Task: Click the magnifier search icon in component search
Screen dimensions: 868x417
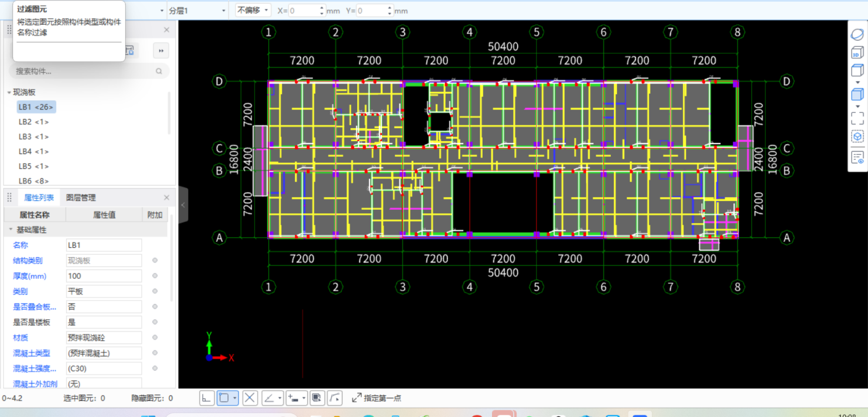Action: point(159,71)
